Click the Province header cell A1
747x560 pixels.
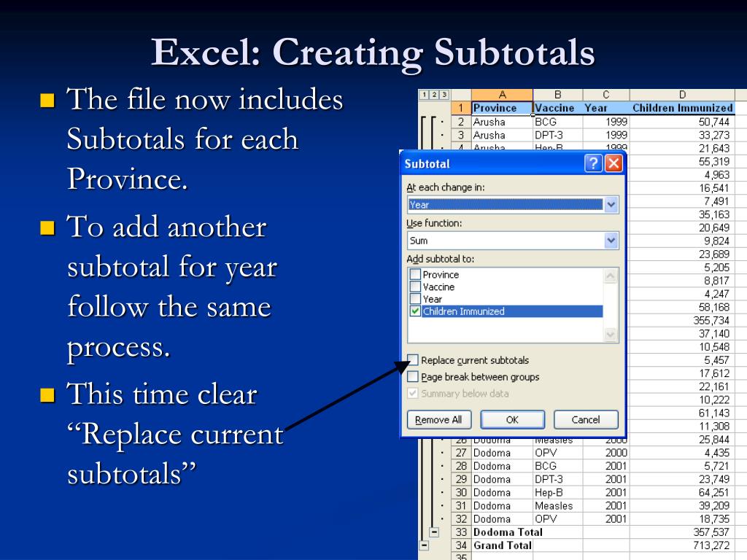(x=502, y=108)
